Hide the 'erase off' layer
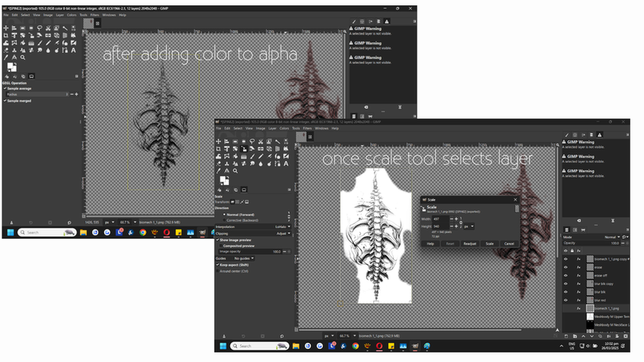Image resolution: width=644 pixels, height=362 pixels. 566,275
